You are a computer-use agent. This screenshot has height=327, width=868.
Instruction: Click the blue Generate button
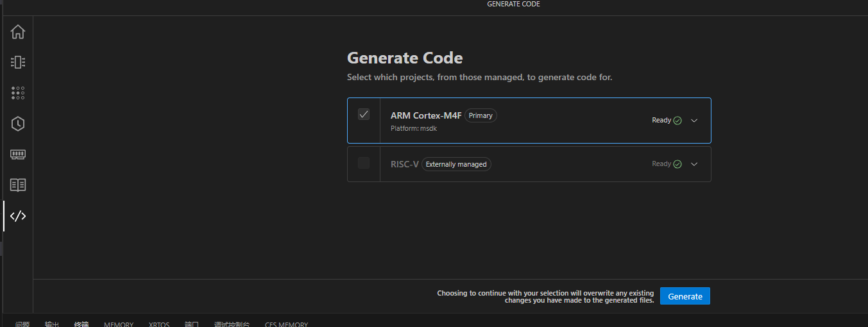coord(685,296)
